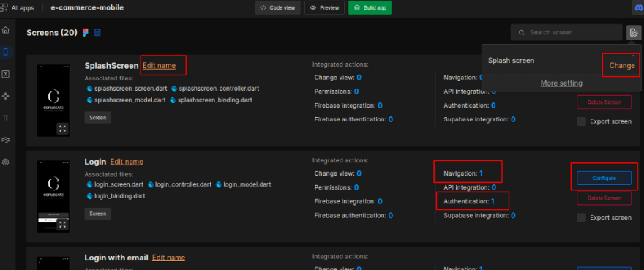This screenshot has height=270, width=644.
Task: Click the green Build app button
Action: click(370, 8)
